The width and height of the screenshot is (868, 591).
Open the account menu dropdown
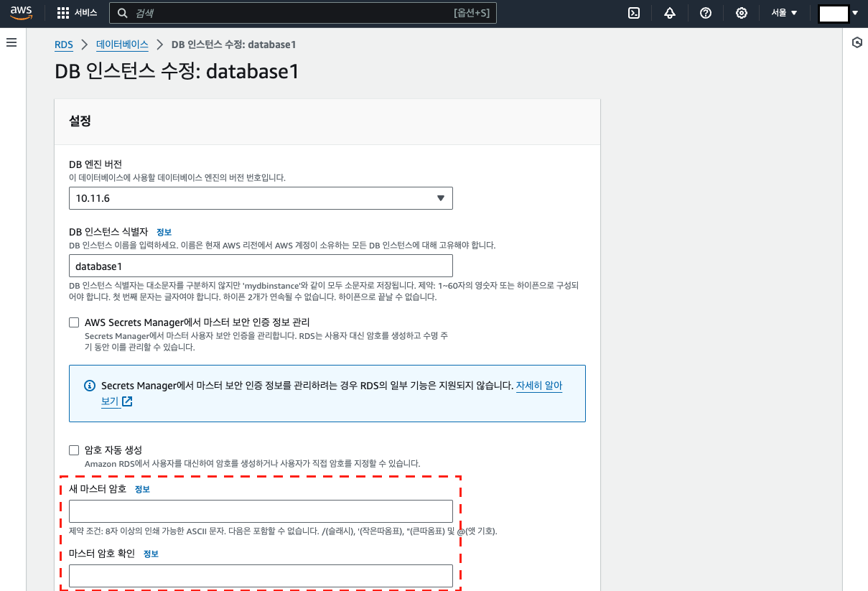[839, 13]
